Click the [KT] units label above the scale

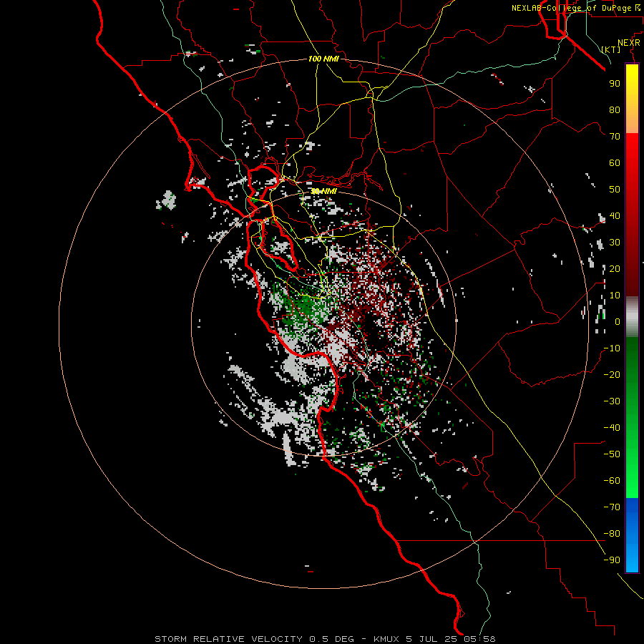611,49
